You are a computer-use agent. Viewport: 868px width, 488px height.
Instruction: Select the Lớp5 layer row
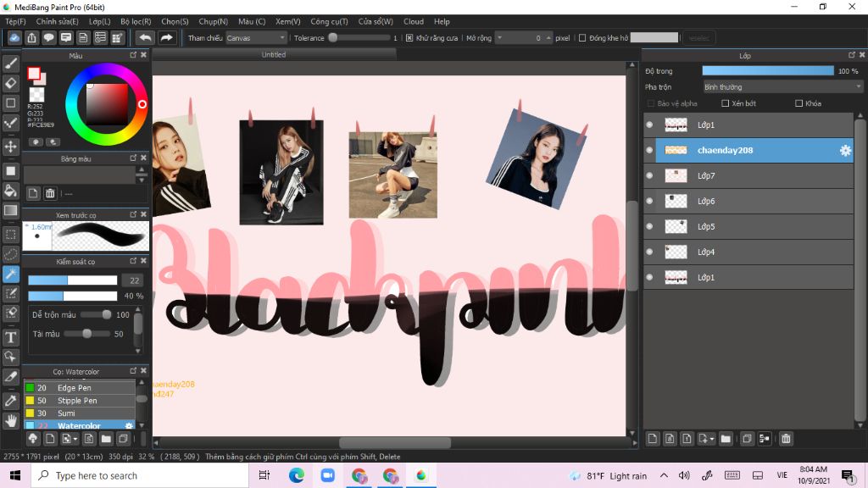748,227
